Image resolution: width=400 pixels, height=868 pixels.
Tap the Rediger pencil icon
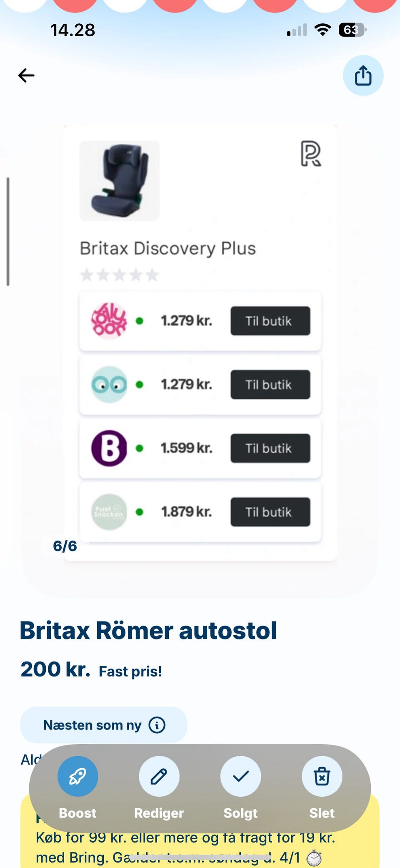click(x=159, y=776)
